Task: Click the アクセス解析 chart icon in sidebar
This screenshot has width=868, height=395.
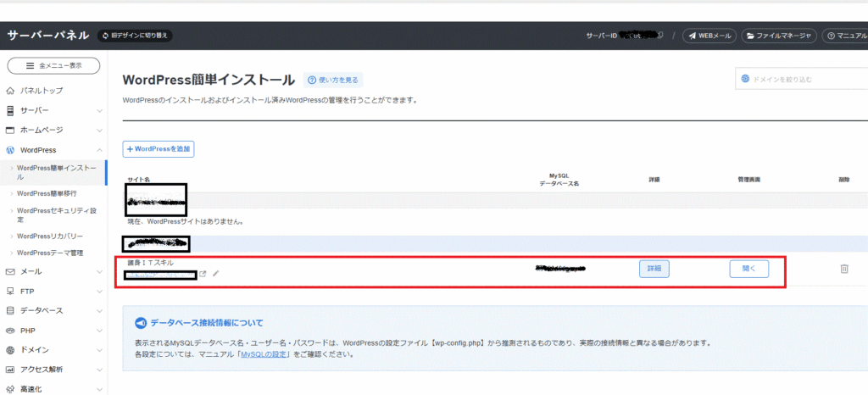Action: [x=10, y=370]
